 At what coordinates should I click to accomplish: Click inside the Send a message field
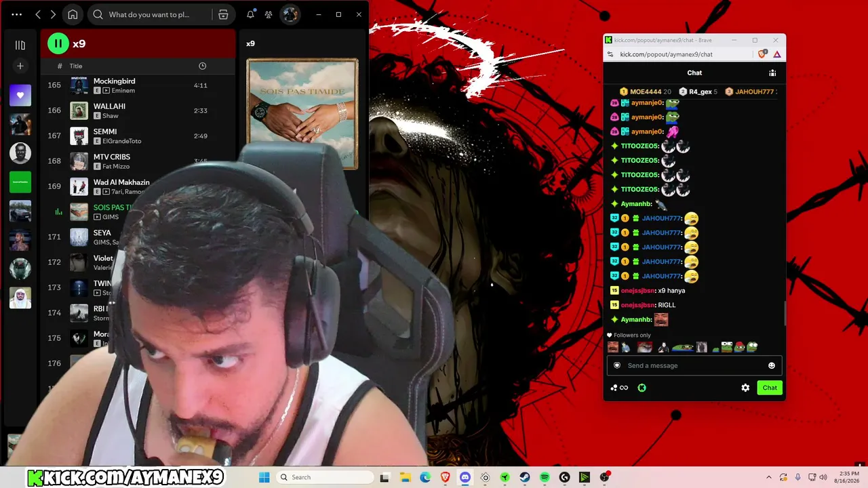pyautogui.click(x=694, y=365)
